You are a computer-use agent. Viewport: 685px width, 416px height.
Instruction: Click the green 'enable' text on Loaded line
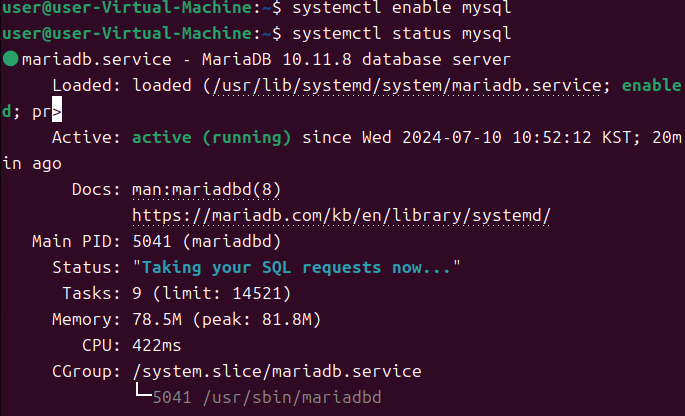pyautogui.click(x=651, y=85)
